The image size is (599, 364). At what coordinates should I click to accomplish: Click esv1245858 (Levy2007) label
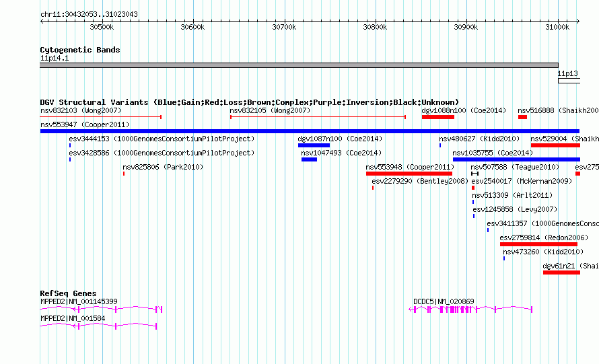click(x=515, y=209)
